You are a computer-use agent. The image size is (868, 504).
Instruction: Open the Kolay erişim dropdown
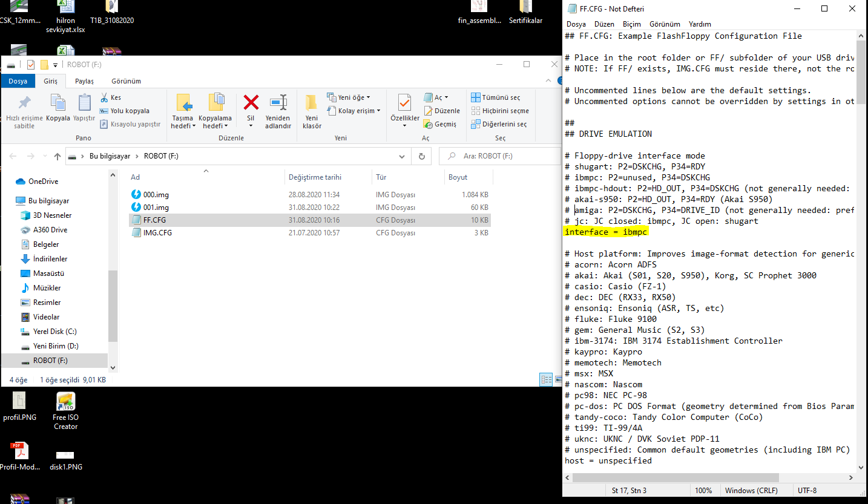tap(353, 111)
